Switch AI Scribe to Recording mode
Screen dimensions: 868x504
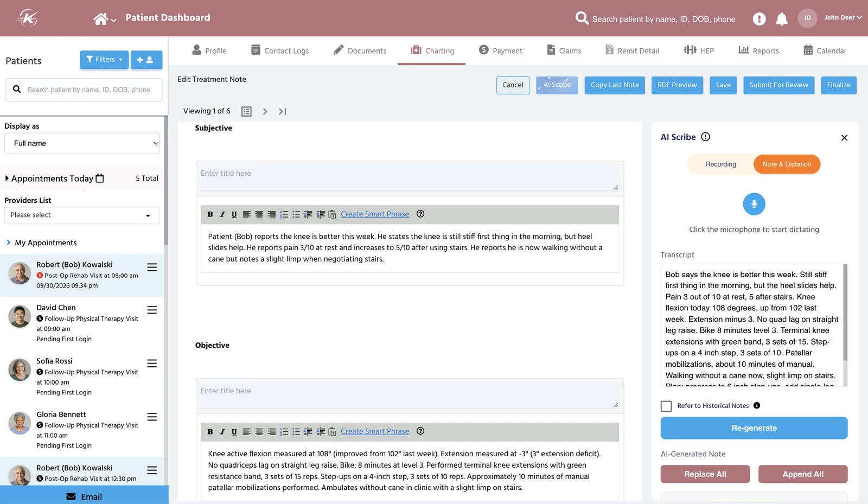(x=720, y=164)
